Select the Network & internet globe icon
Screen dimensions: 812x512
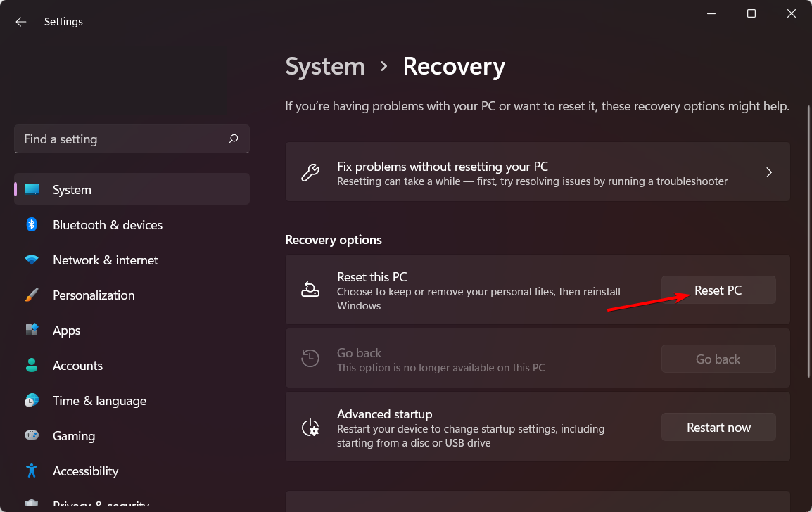pos(32,260)
